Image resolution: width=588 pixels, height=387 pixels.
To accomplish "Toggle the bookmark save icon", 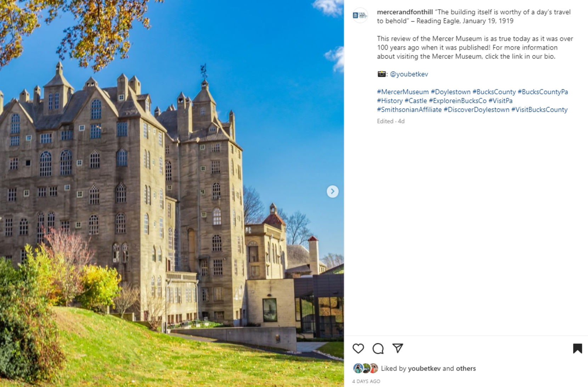I will click(x=577, y=348).
